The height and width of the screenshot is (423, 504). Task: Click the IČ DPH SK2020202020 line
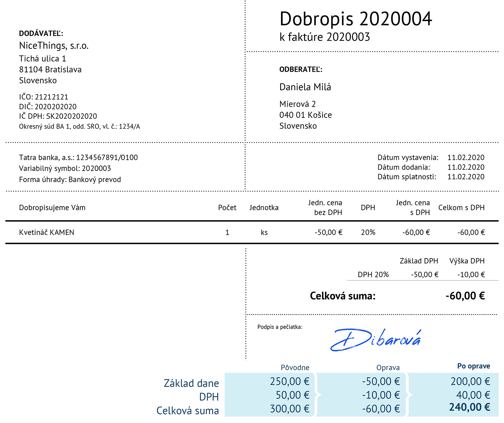pyautogui.click(x=58, y=116)
